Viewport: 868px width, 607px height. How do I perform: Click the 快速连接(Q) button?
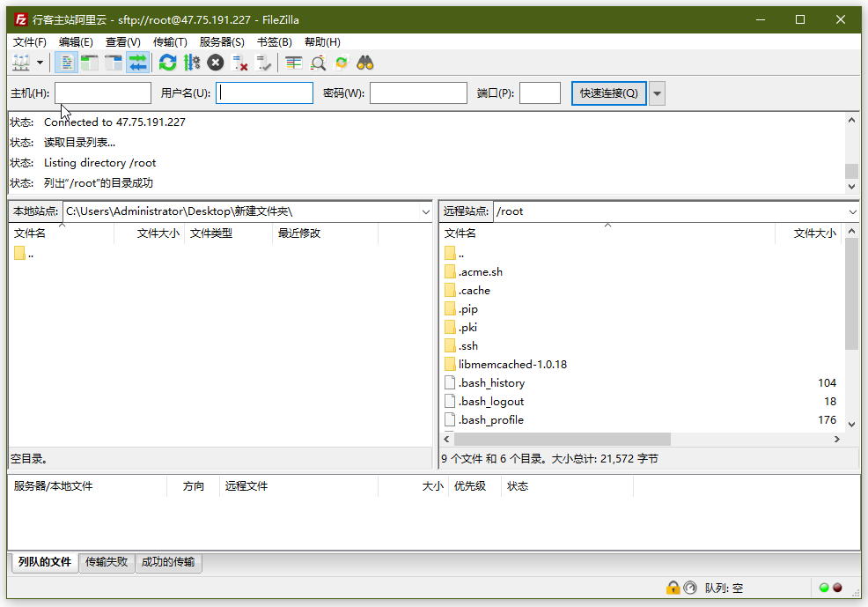click(x=608, y=93)
